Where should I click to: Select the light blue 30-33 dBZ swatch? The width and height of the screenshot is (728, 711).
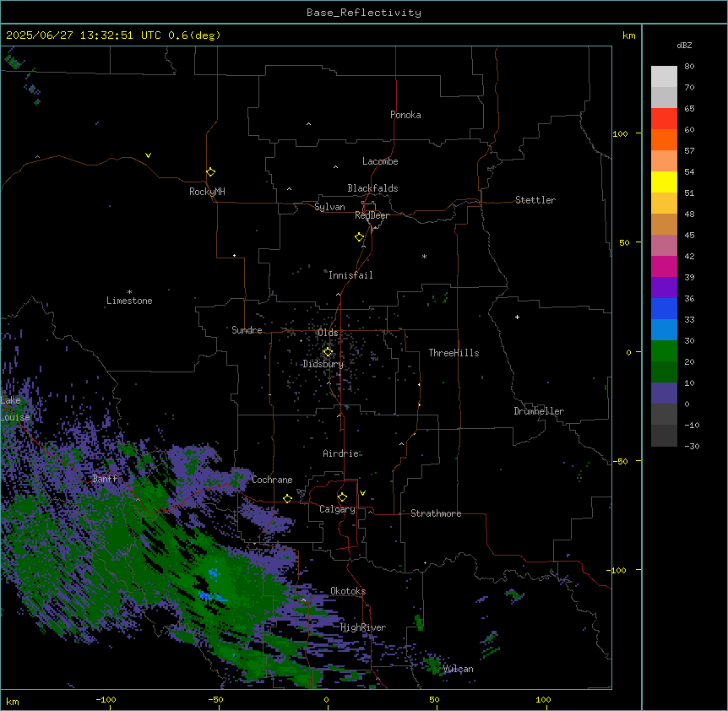click(664, 330)
